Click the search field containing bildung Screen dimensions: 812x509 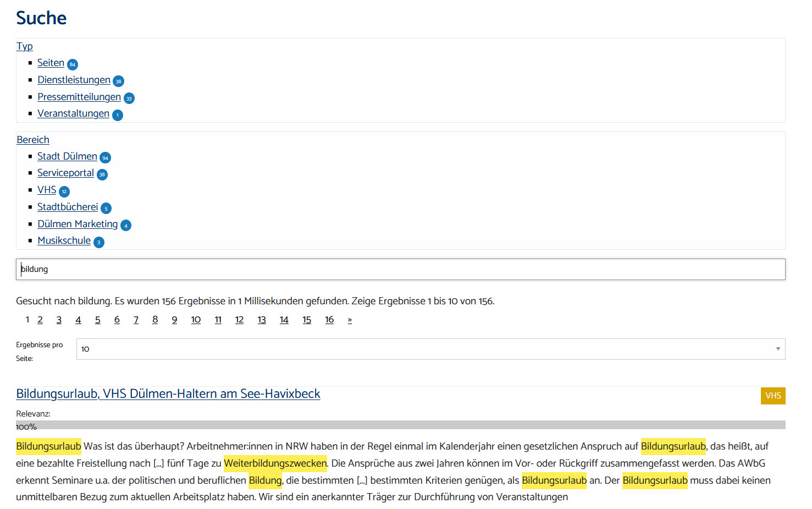(x=400, y=270)
